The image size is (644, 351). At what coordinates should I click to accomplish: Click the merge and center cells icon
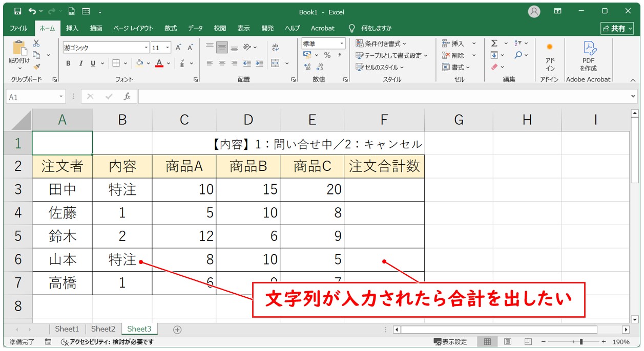click(276, 63)
